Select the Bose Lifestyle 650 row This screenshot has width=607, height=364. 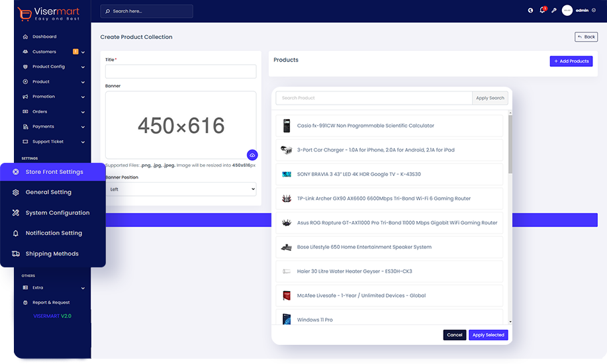click(x=389, y=247)
